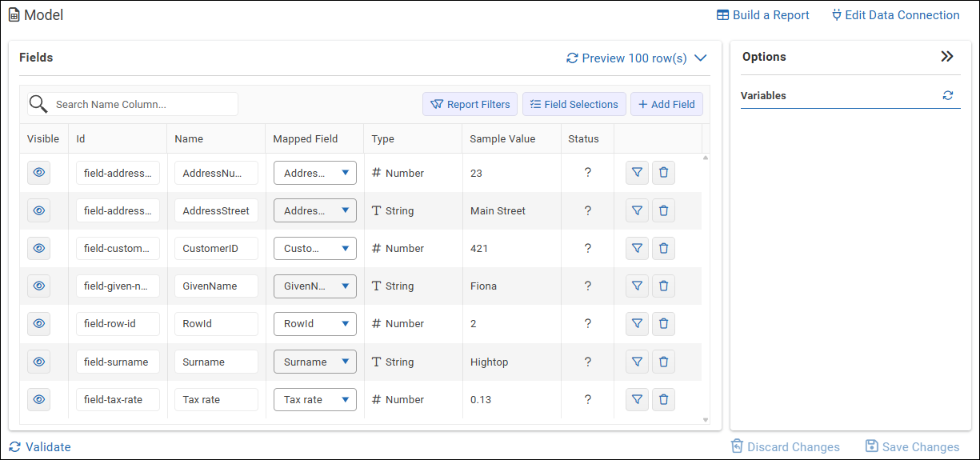Click the Search Name Column input box
Image resolution: width=980 pixels, height=460 pixels.
(x=142, y=104)
